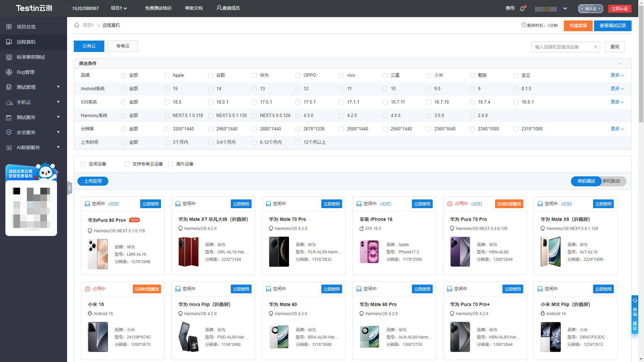Switch to the 专有云 tab
This screenshot has width=644, height=362.
pyautogui.click(x=123, y=46)
